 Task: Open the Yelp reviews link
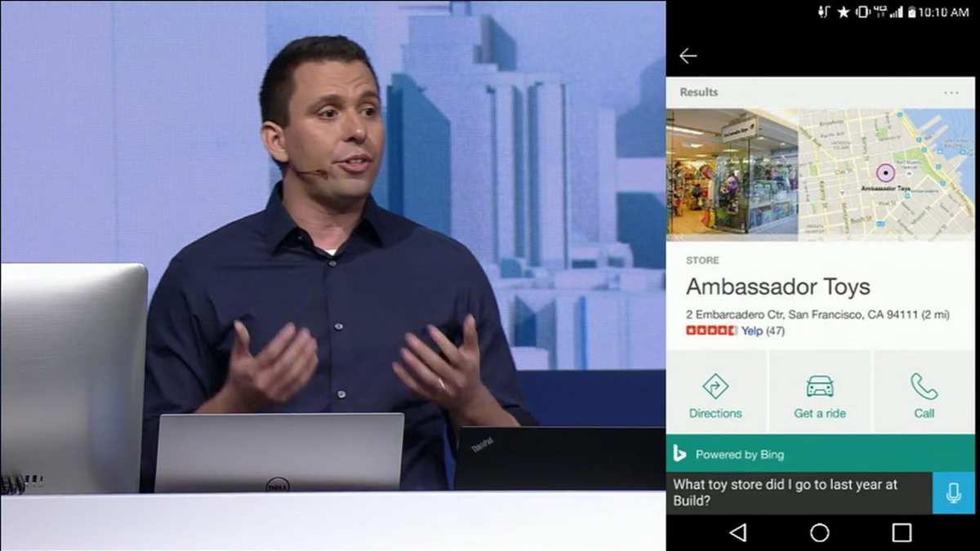751,331
